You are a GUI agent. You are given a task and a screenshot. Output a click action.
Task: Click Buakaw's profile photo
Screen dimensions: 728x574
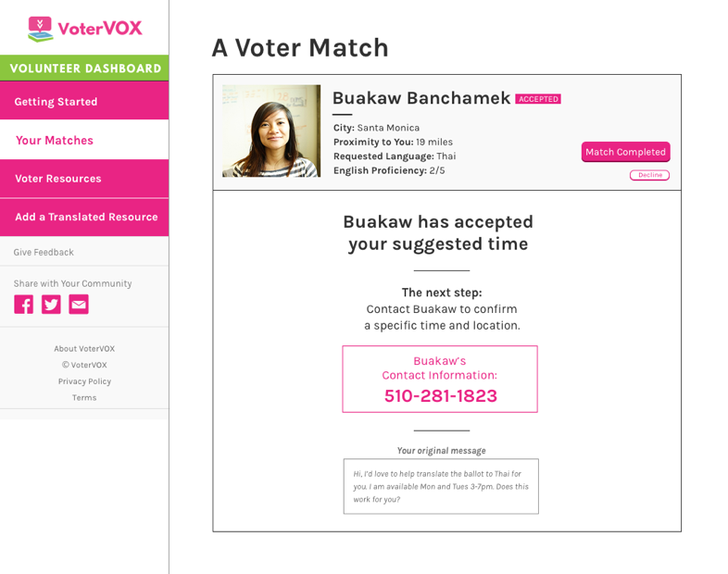pos(271,131)
